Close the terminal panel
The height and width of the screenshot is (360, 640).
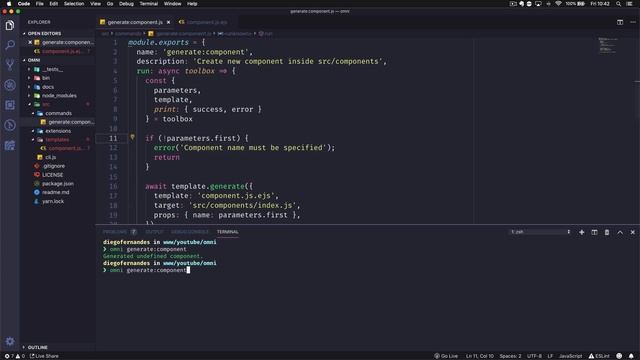coord(633,232)
